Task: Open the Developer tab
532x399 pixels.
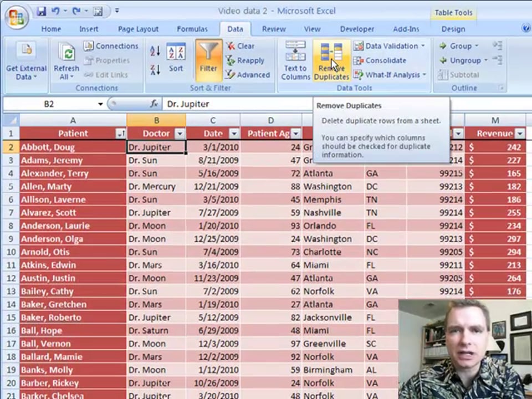Action: coord(357,29)
